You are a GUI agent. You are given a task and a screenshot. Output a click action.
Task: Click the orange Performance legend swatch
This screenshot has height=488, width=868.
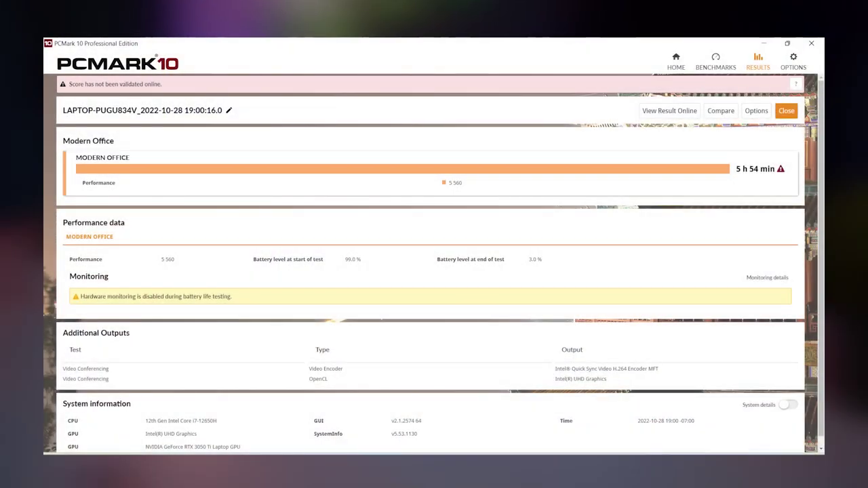click(444, 182)
